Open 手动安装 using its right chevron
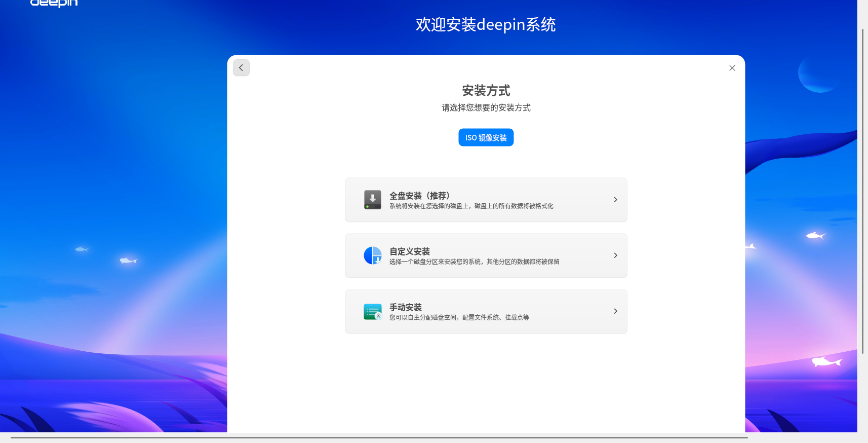868x443 pixels. point(615,311)
